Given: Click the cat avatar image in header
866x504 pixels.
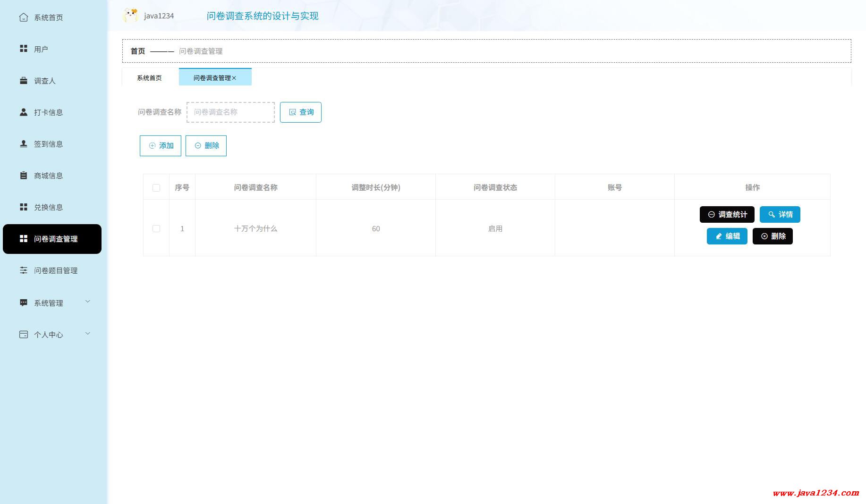Looking at the screenshot, I should (130, 16).
